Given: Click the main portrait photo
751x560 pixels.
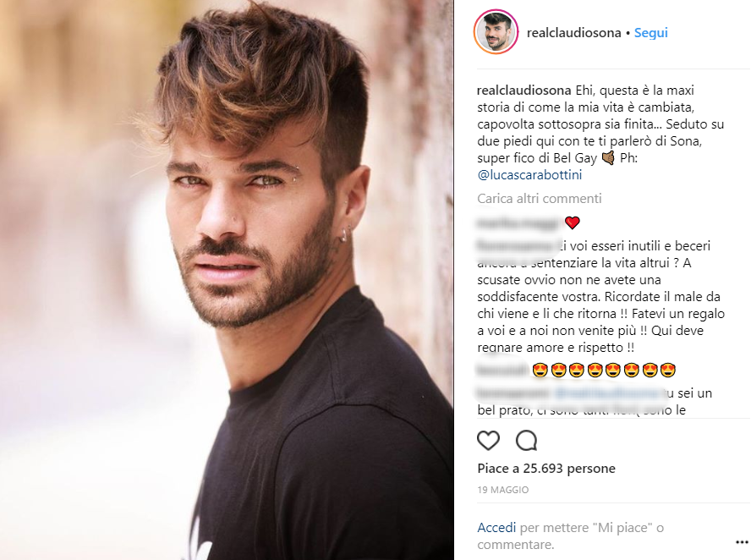Looking at the screenshot, I should [227, 280].
